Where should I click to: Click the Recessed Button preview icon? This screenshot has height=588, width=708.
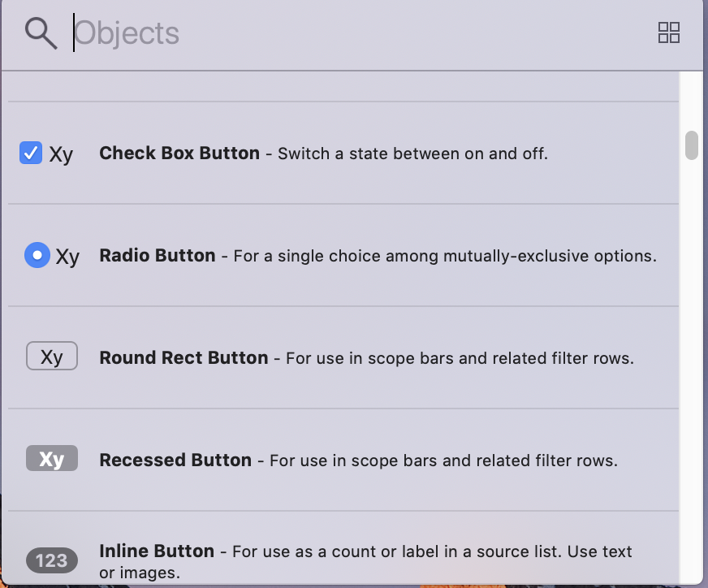point(52,459)
